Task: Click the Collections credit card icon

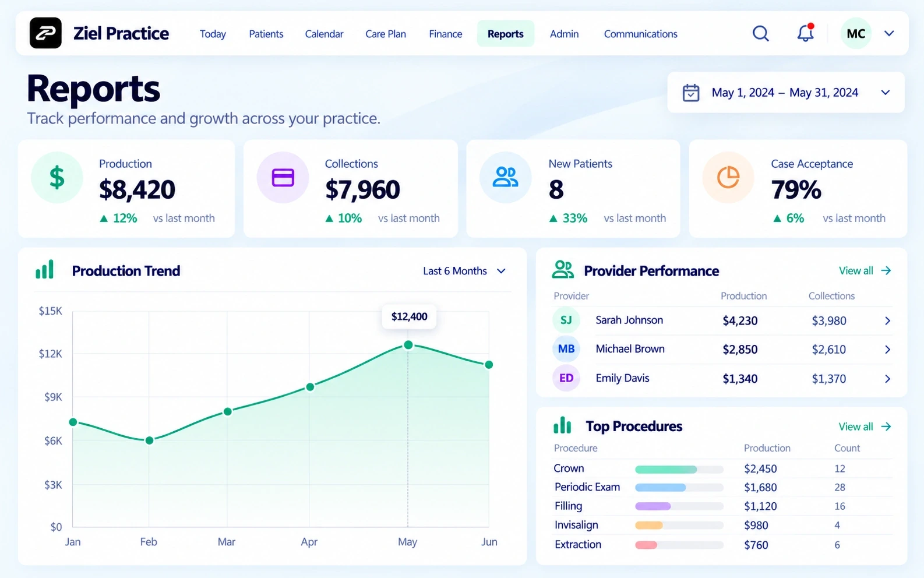Action: point(283,177)
